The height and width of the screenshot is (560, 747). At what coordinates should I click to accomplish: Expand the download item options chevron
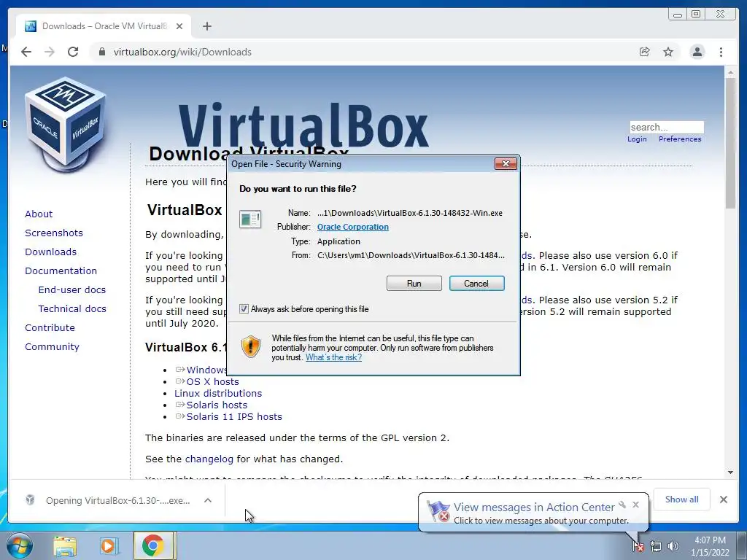tap(208, 500)
